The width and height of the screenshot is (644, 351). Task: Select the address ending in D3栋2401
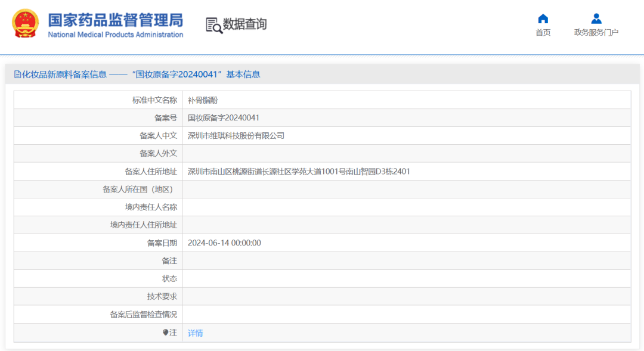[x=299, y=172]
